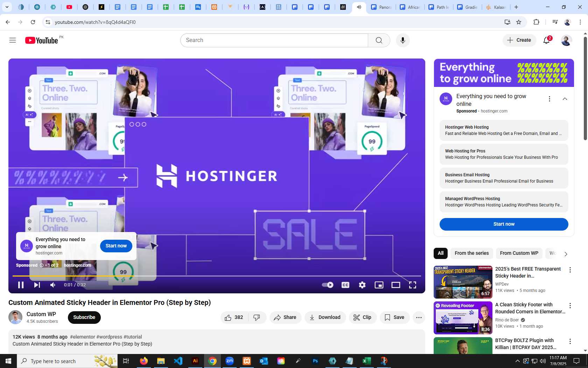Screen dimensions: 588x368
Task: Open Visual Studio Code from taskbar
Action: 178,361
